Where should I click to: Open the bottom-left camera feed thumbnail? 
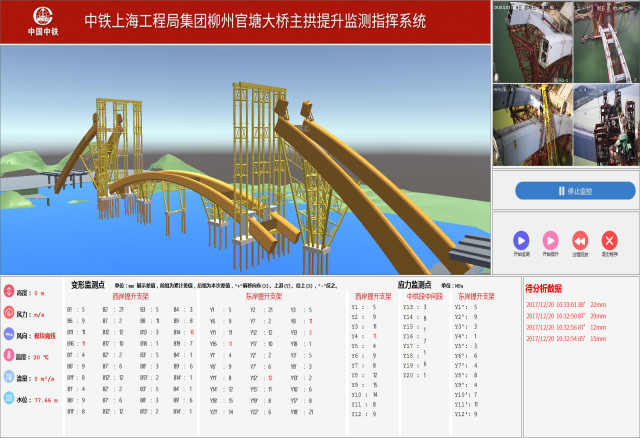click(x=532, y=125)
